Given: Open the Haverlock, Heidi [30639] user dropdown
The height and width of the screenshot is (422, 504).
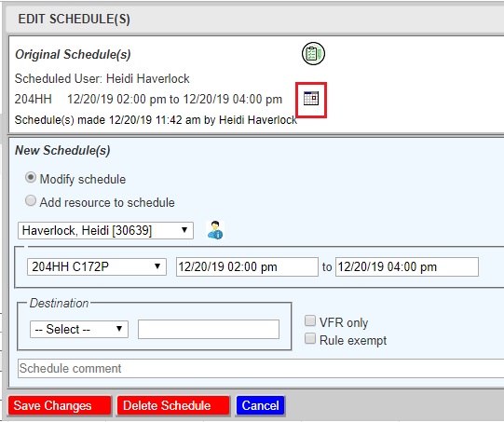Looking at the screenshot, I should tap(105, 230).
